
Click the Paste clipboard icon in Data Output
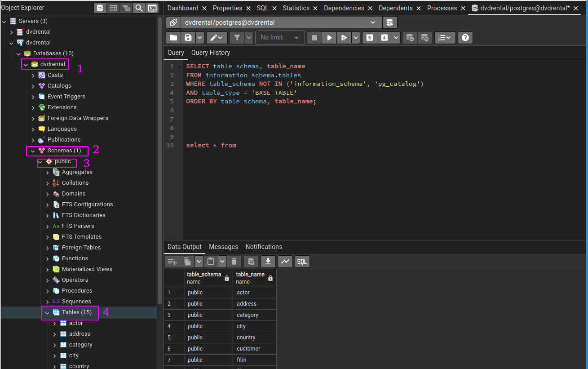(211, 262)
